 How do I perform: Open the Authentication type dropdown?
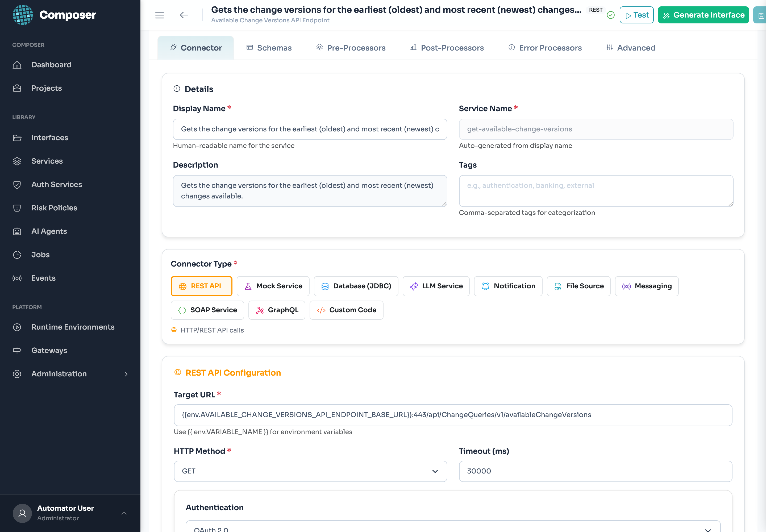click(x=453, y=527)
